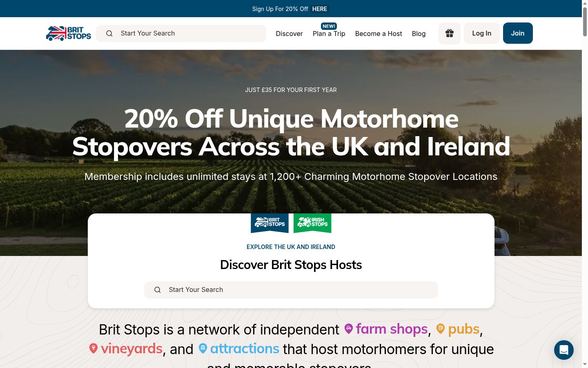Click the page vertical scrollbar thumb

(x=585, y=21)
